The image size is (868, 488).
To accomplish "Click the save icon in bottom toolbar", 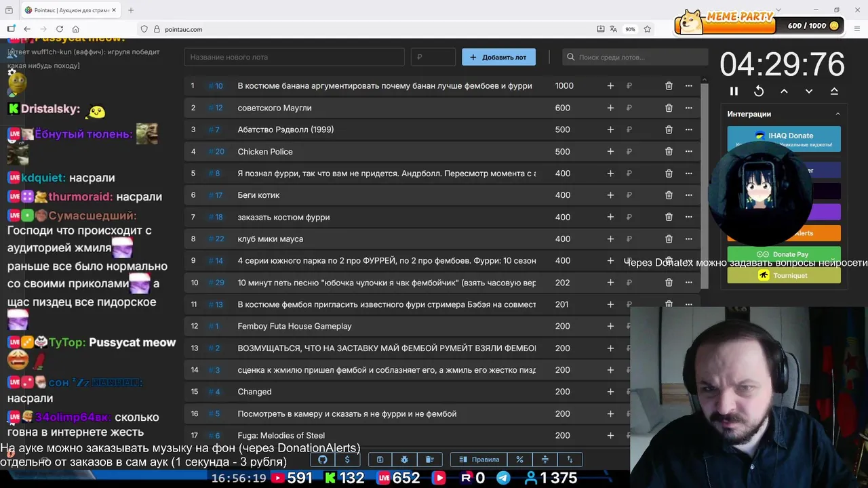I will click(x=380, y=460).
